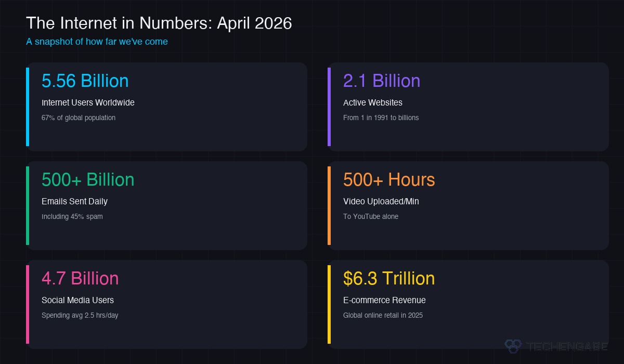Expand the Internet Users Worldwide details

coord(88,103)
